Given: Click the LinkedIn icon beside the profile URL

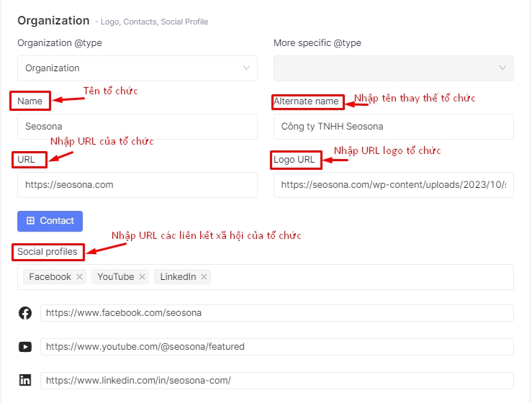Looking at the screenshot, I should (x=25, y=380).
